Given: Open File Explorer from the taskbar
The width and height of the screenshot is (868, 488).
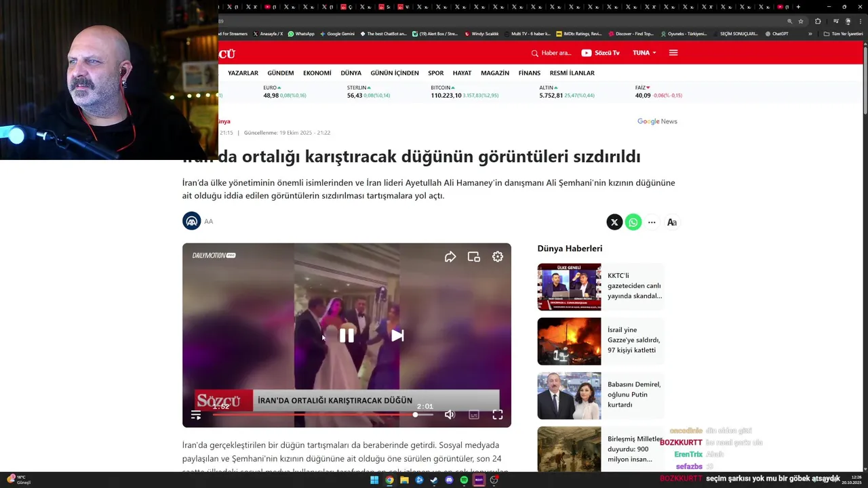Looking at the screenshot, I should 404,480.
